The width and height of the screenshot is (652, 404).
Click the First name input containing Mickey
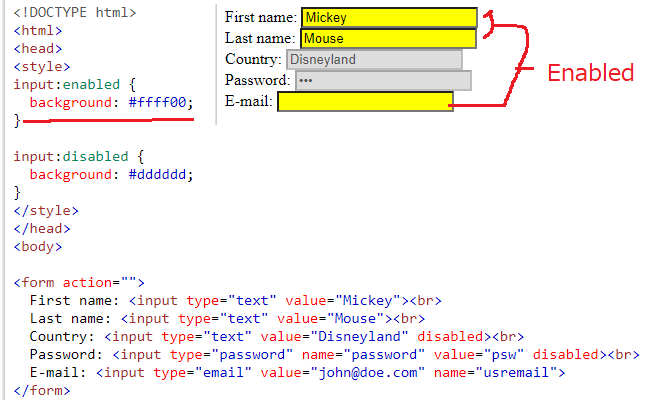click(x=389, y=17)
